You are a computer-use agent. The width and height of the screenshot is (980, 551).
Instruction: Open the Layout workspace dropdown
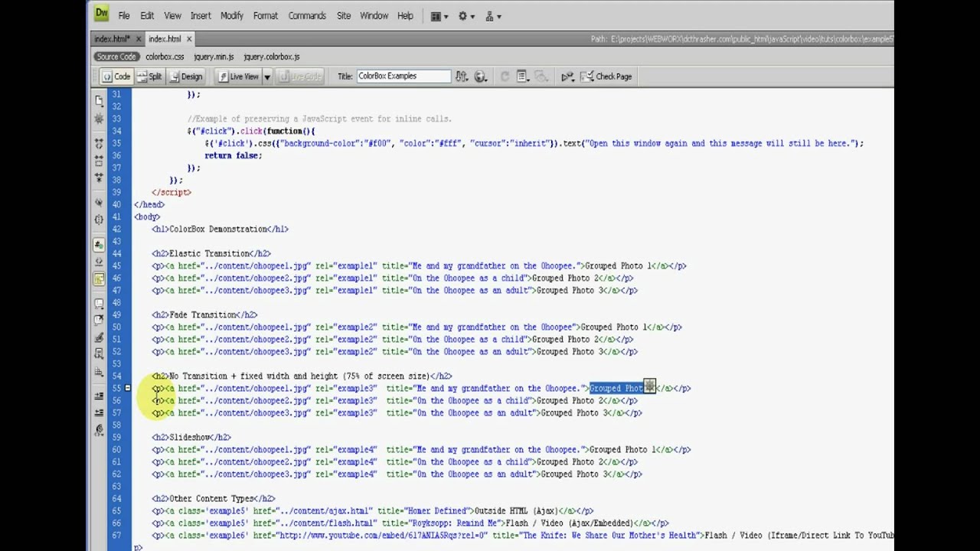[439, 15]
